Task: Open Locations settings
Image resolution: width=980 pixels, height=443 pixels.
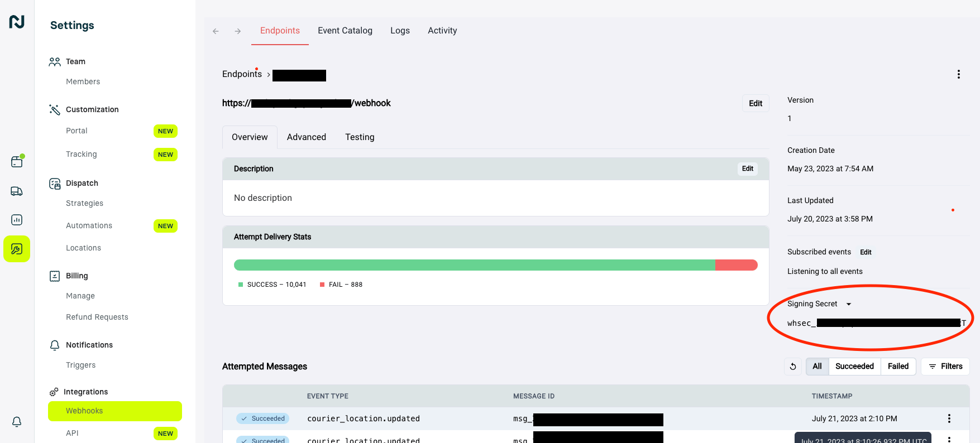Action: point(84,248)
